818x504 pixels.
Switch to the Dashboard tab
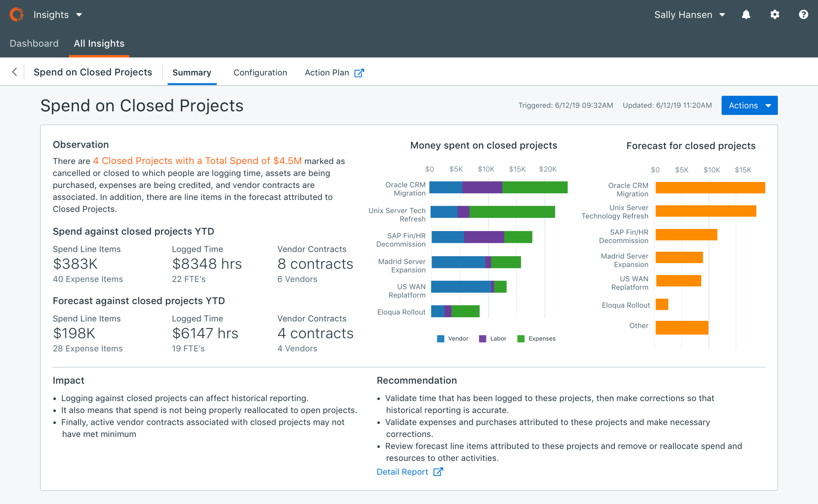pyautogui.click(x=34, y=43)
